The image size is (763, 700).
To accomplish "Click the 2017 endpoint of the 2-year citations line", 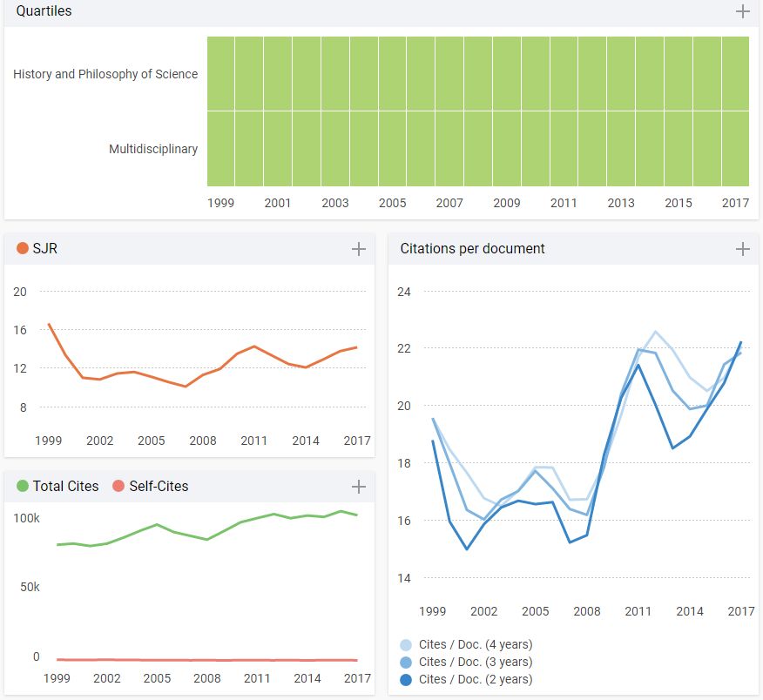I will pos(740,343).
